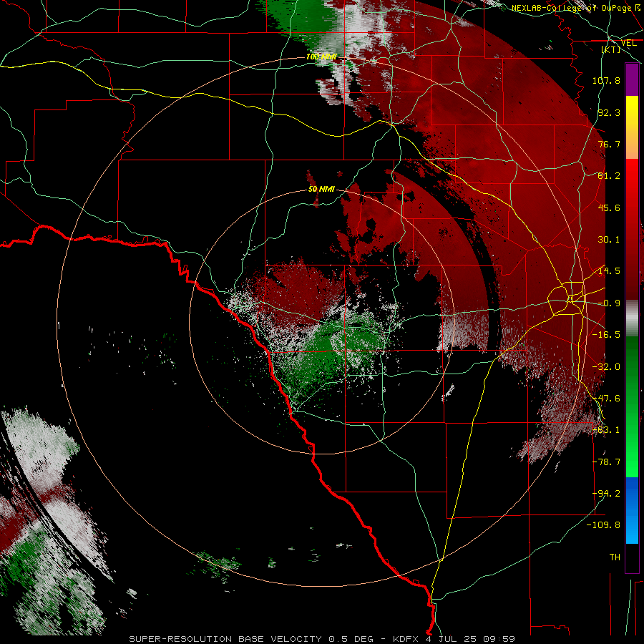Image resolution: width=644 pixels, height=644 pixels.
Task: Click the -32.0 velocity scale value
Action: click(x=606, y=367)
